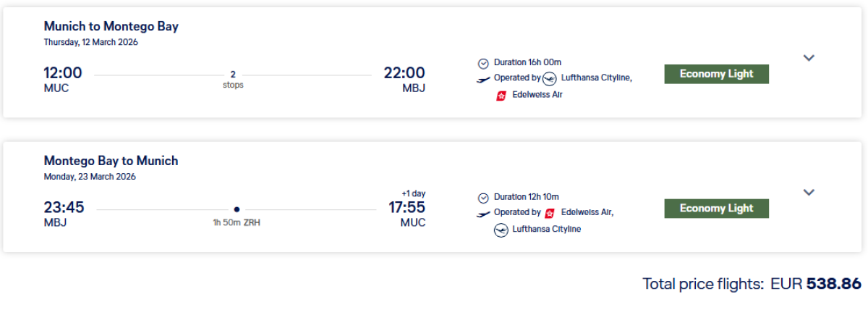This screenshot has height=331, width=868.
Task: Click the outbound flight duration clock icon
Action: click(x=483, y=63)
